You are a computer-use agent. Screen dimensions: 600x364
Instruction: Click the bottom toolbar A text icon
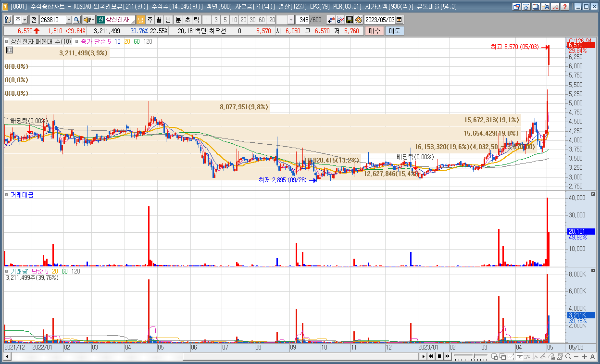(x=592, y=356)
